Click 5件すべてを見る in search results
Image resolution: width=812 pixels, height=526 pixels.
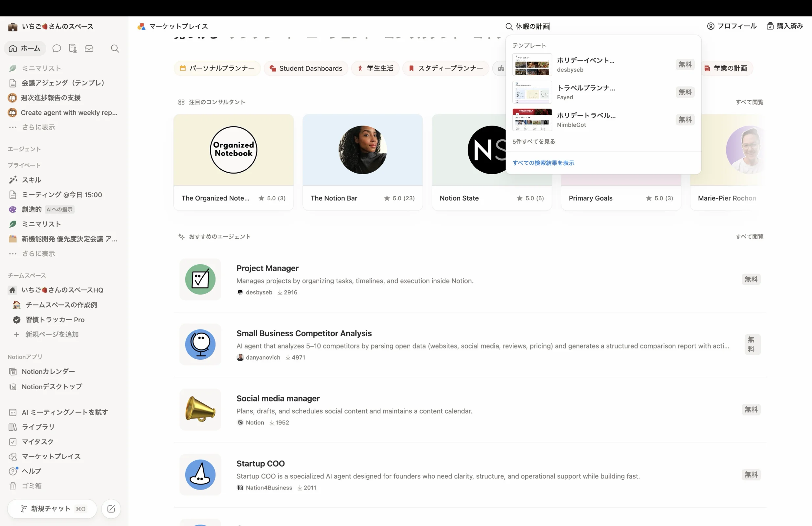pos(533,141)
